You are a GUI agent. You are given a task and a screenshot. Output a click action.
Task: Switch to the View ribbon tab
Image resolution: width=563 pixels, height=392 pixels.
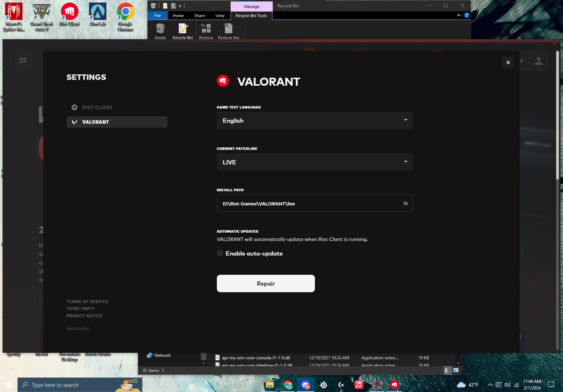pyautogui.click(x=220, y=16)
